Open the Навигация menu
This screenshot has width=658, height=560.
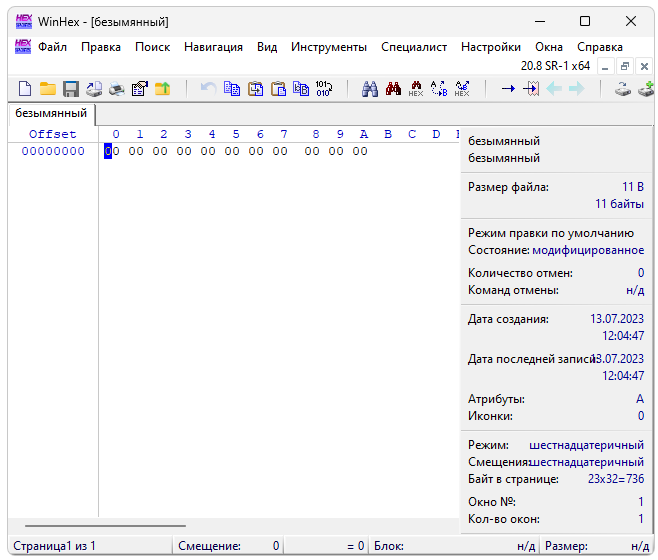[x=213, y=47]
